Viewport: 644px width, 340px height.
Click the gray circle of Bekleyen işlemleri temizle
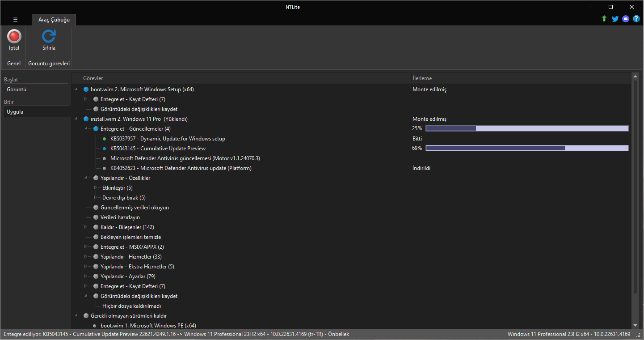click(96, 237)
